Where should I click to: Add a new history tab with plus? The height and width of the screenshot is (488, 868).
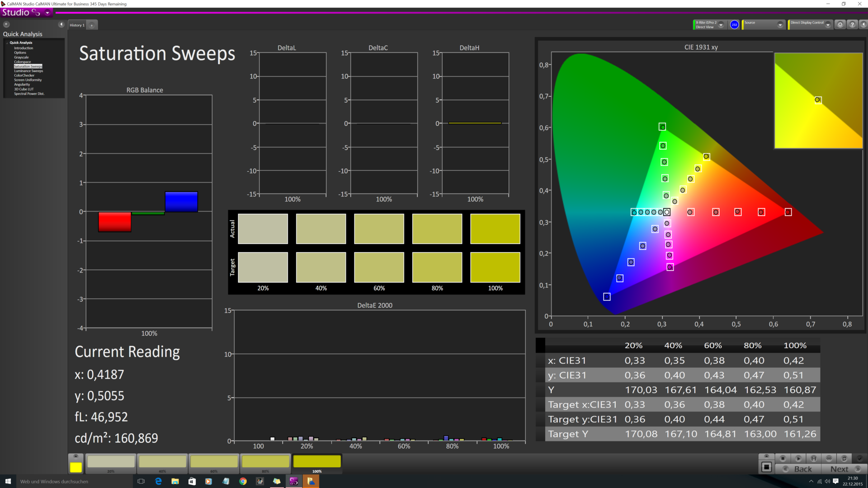coord(92,25)
